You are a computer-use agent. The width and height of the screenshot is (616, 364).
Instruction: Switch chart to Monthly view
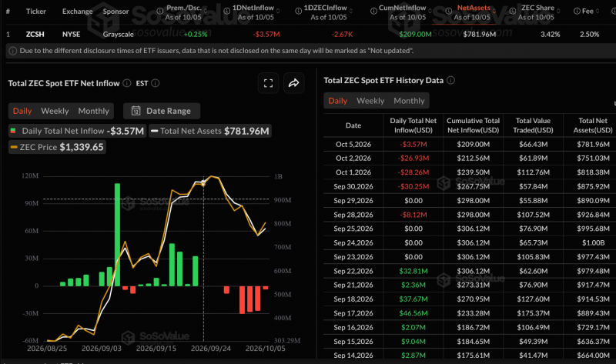point(93,111)
